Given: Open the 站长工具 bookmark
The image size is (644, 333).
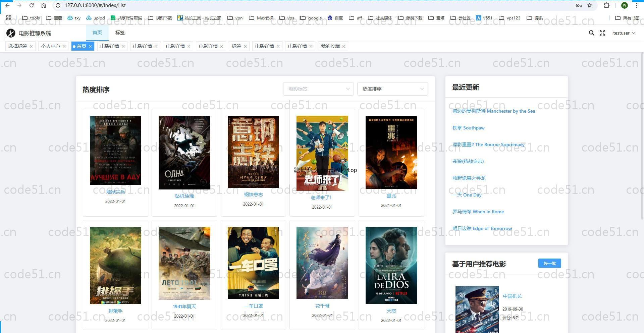Looking at the screenshot, I should tap(199, 18).
